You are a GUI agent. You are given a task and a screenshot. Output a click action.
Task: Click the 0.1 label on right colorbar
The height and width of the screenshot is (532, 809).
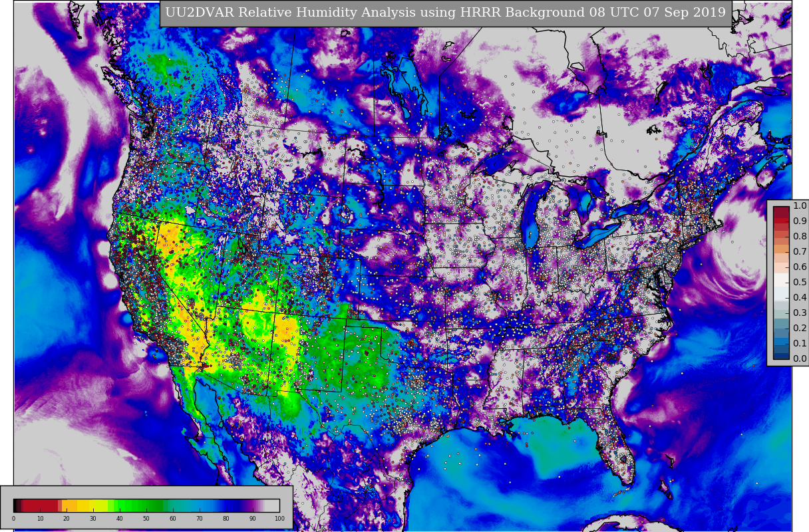[799, 343]
